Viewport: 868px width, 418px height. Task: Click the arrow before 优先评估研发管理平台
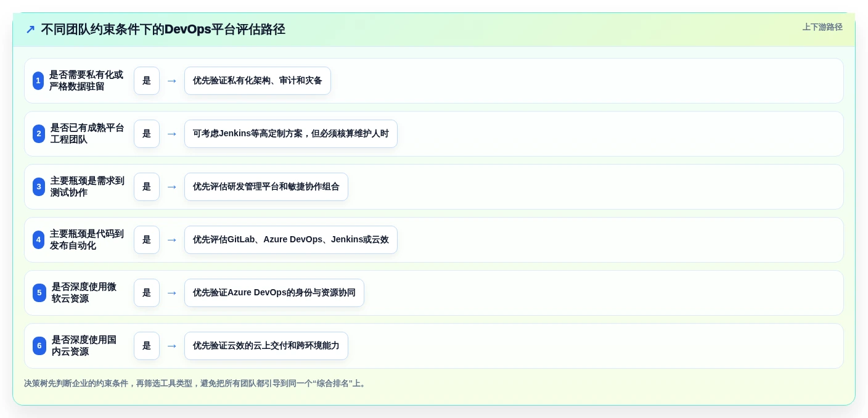click(x=172, y=187)
